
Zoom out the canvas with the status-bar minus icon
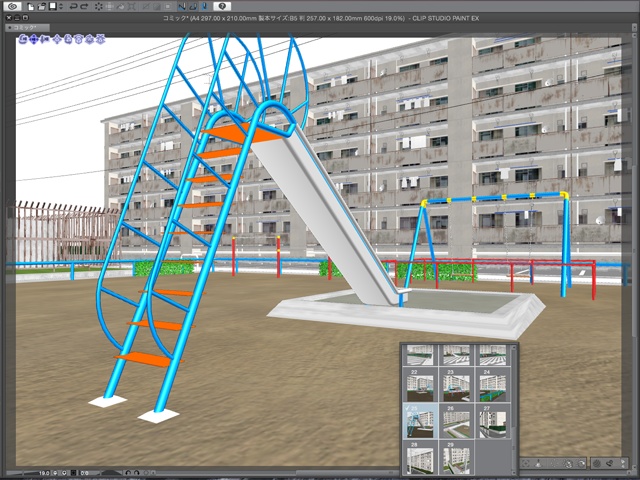point(55,473)
